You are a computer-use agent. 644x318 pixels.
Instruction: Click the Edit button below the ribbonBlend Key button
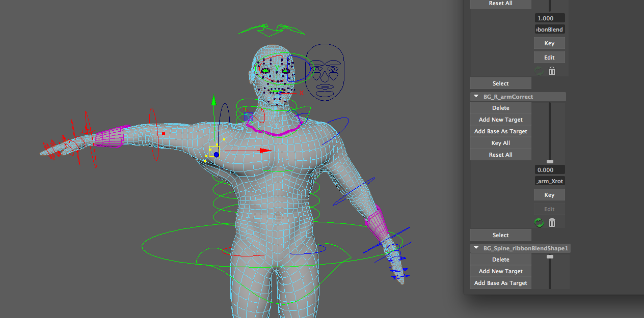point(549,57)
